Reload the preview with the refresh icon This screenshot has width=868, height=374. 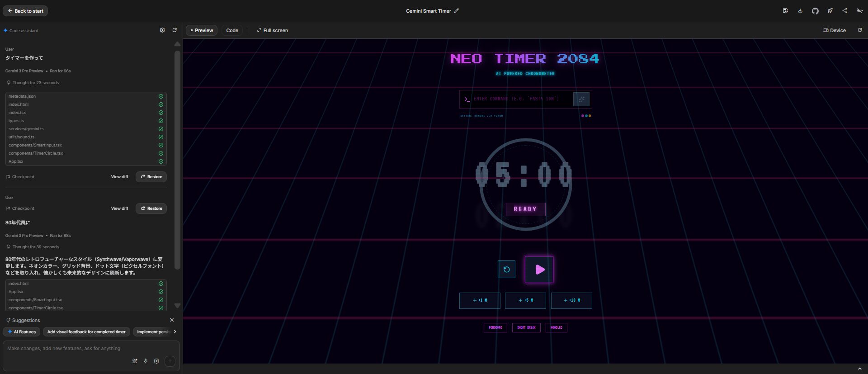(x=860, y=30)
